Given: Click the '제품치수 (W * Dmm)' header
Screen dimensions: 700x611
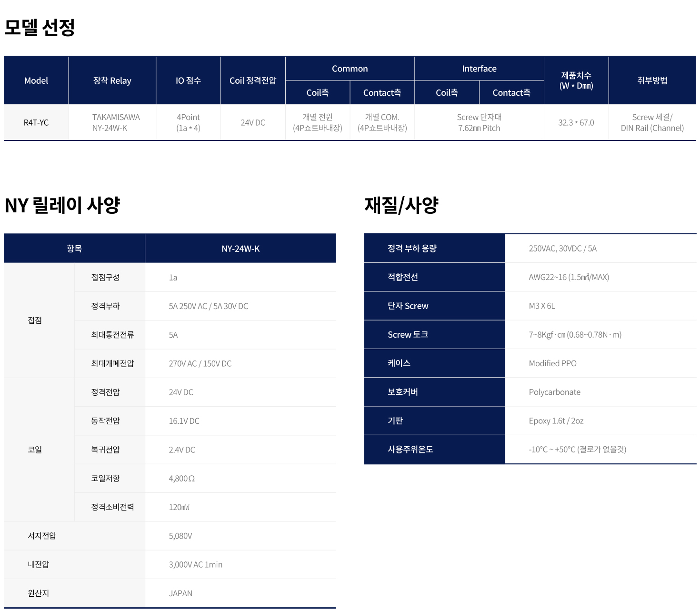Looking at the screenshot, I should pyautogui.click(x=576, y=80).
